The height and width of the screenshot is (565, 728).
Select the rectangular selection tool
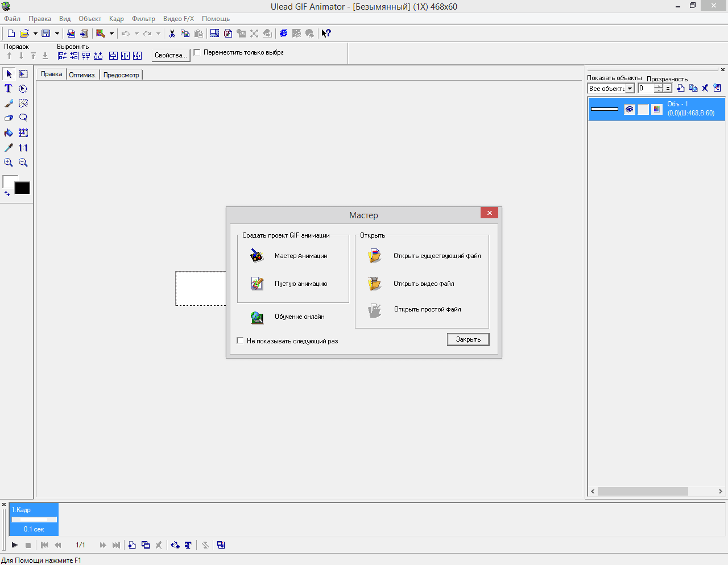(x=23, y=74)
